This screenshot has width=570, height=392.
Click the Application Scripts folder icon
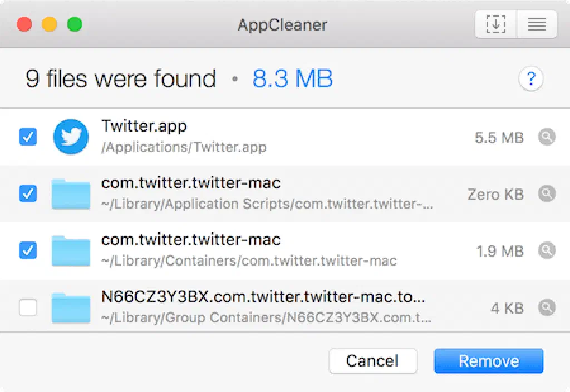(71, 194)
